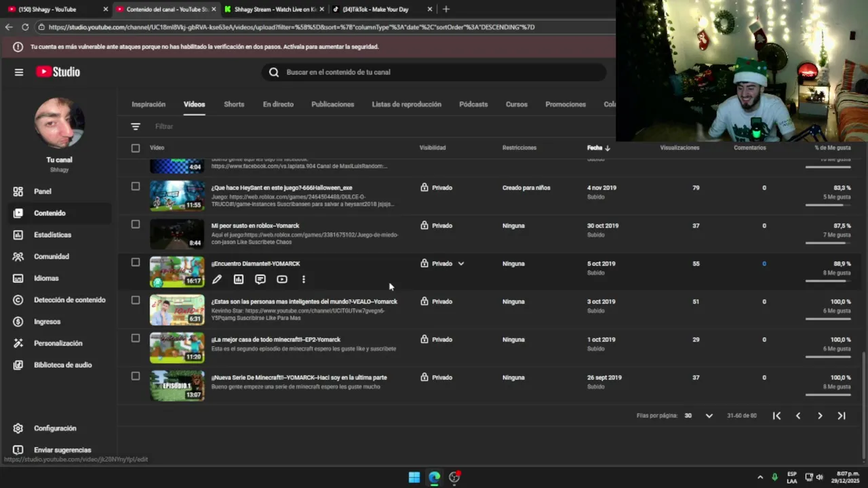Go to the first page of results
The height and width of the screenshot is (488, 868).
776,415
